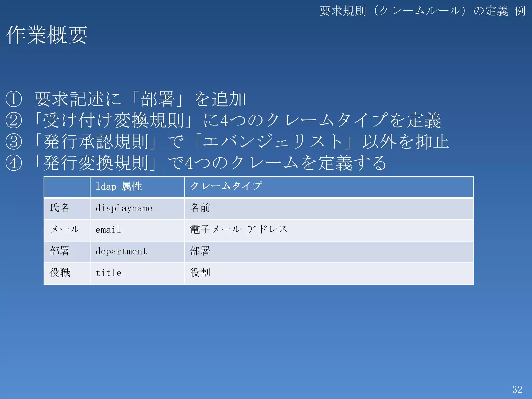Click the claim type cell 部署
532x399 pixels.
[x=329, y=252]
